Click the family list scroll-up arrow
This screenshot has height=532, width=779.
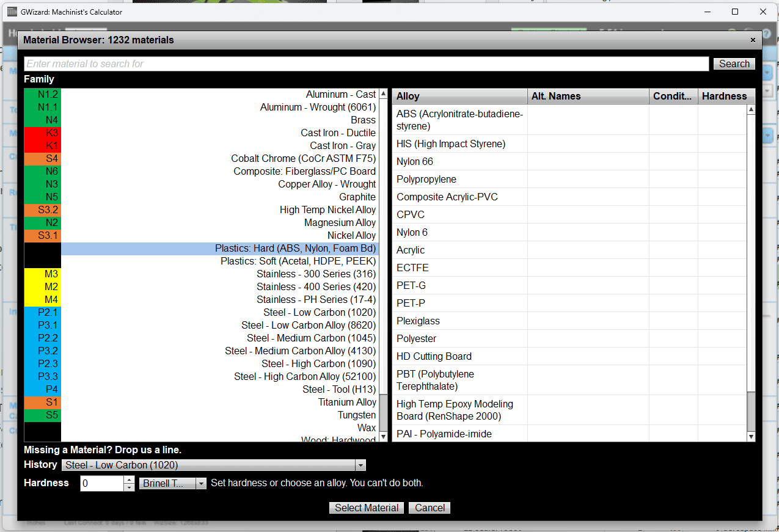coord(384,93)
